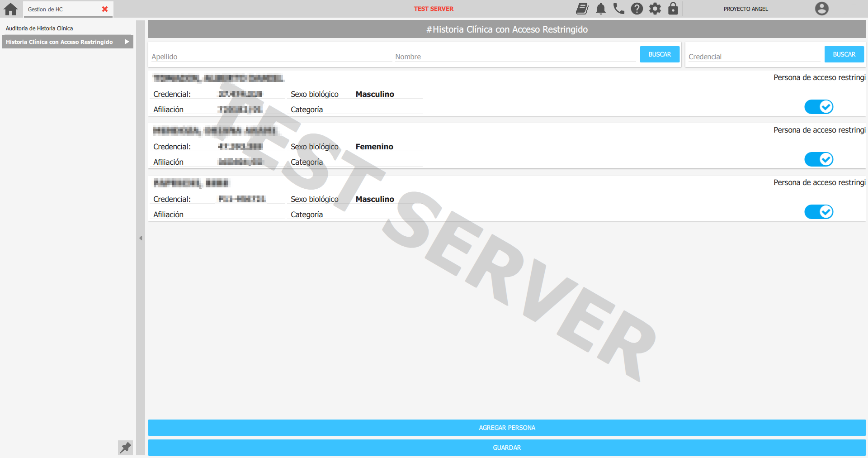The image size is (868, 458).
Task: Collapse the left sidebar panel arrow
Action: click(x=141, y=238)
